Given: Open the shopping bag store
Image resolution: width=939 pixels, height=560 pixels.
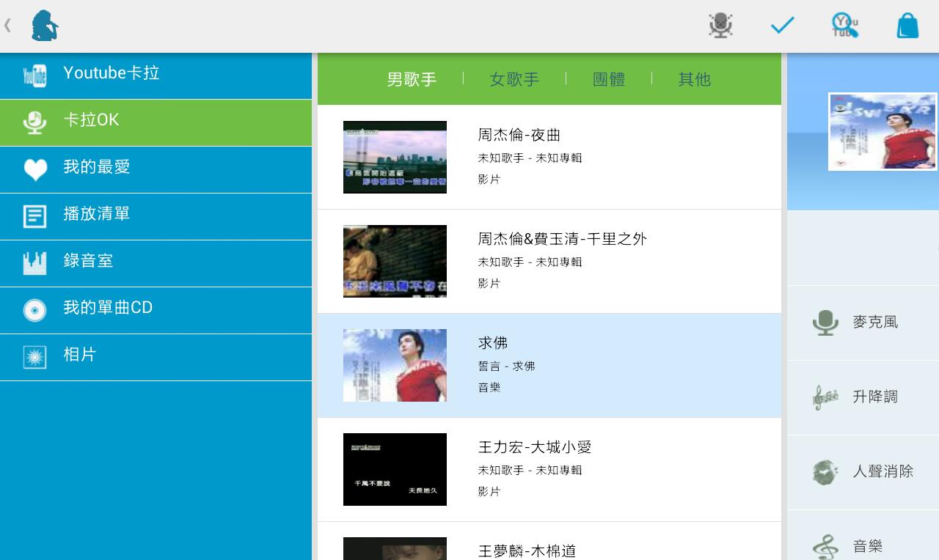Looking at the screenshot, I should (907, 26).
